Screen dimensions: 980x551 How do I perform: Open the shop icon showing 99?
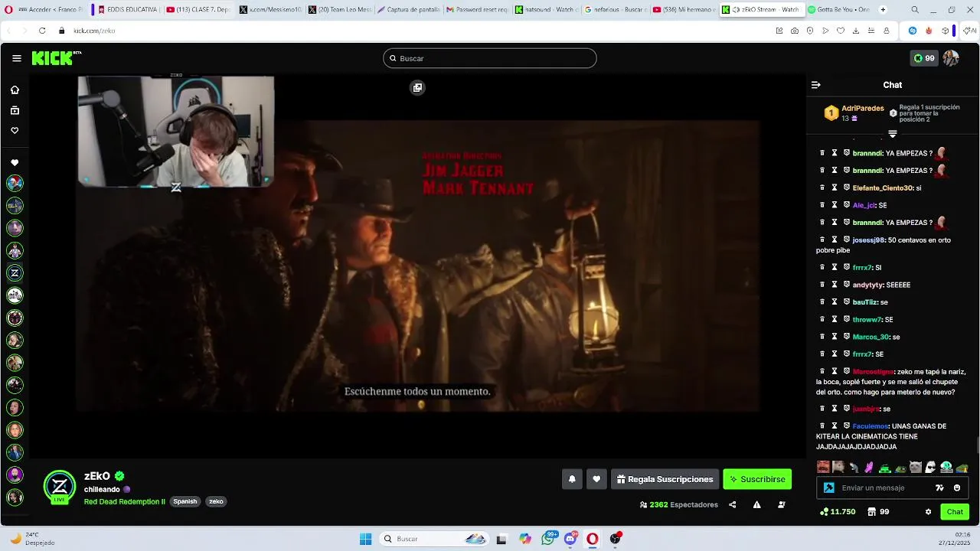(x=877, y=512)
